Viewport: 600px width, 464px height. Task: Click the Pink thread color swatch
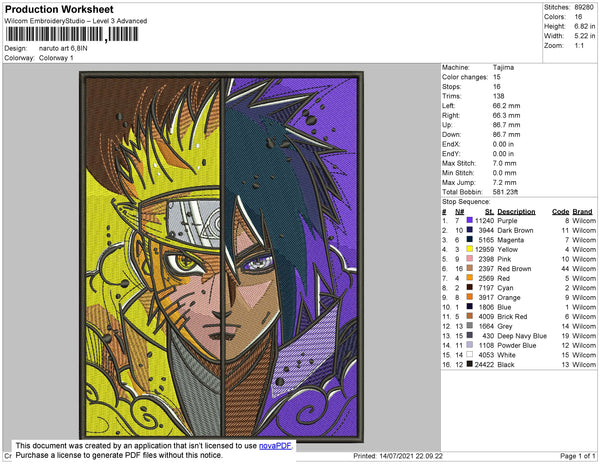[x=470, y=259]
